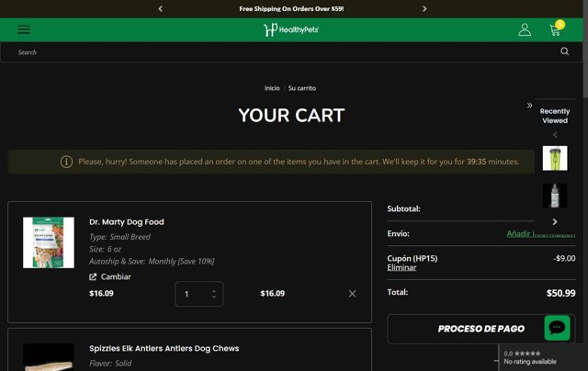Click the Recently Viewed heading
This screenshot has width=588, height=371.
(555, 116)
